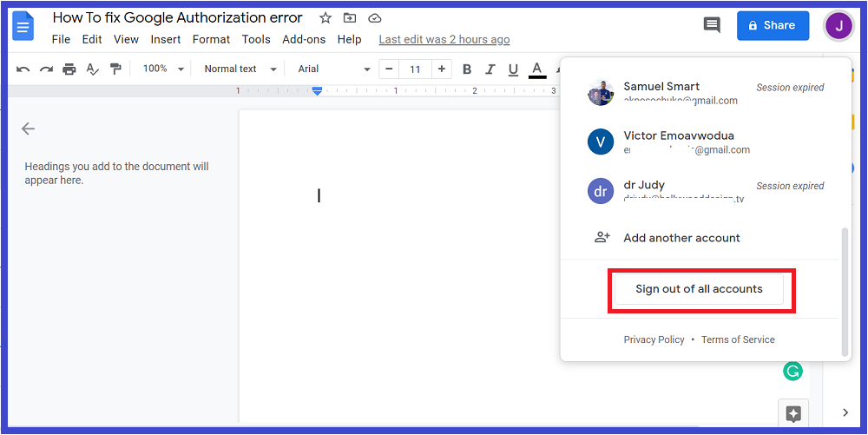The width and height of the screenshot is (868, 435).
Task: Redo the last action
Action: click(47, 69)
